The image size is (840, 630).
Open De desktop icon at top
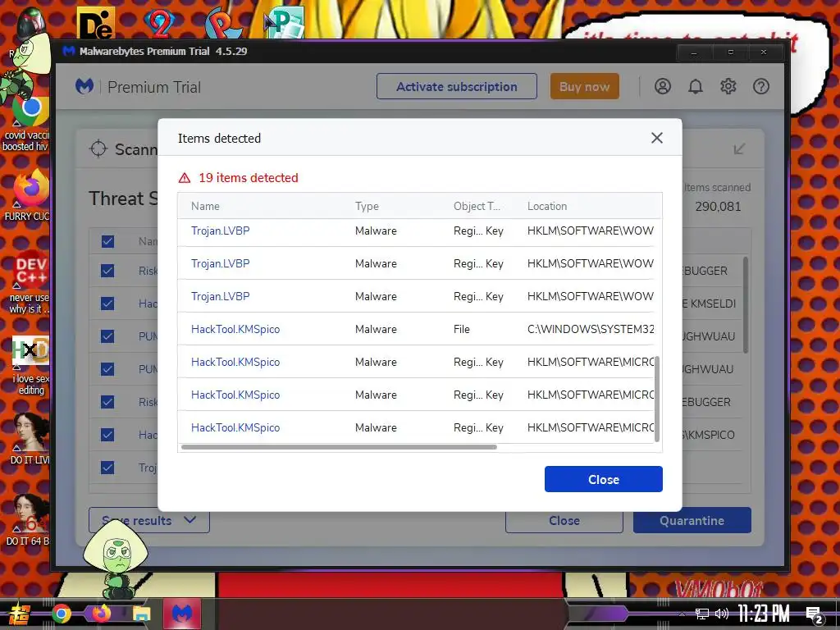(x=96, y=22)
